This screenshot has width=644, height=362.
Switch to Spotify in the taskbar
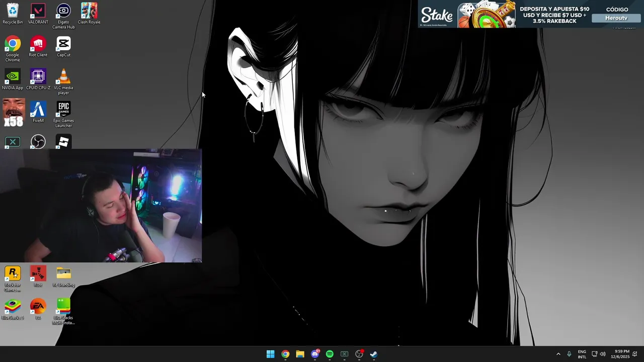[x=330, y=354]
